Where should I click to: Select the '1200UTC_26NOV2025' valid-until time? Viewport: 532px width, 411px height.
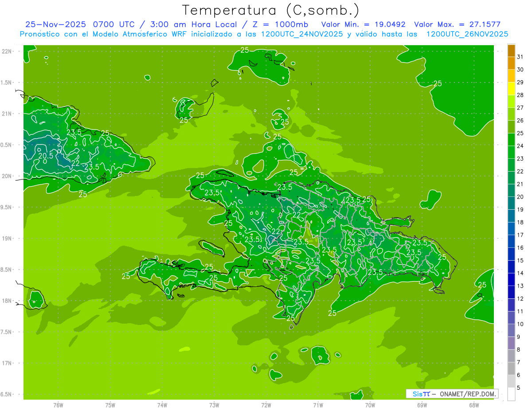[x=467, y=34]
